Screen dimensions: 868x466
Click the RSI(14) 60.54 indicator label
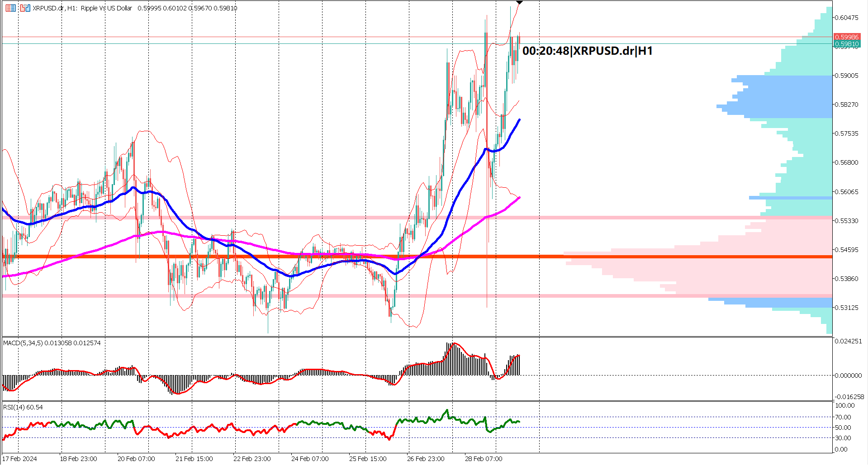click(x=23, y=407)
